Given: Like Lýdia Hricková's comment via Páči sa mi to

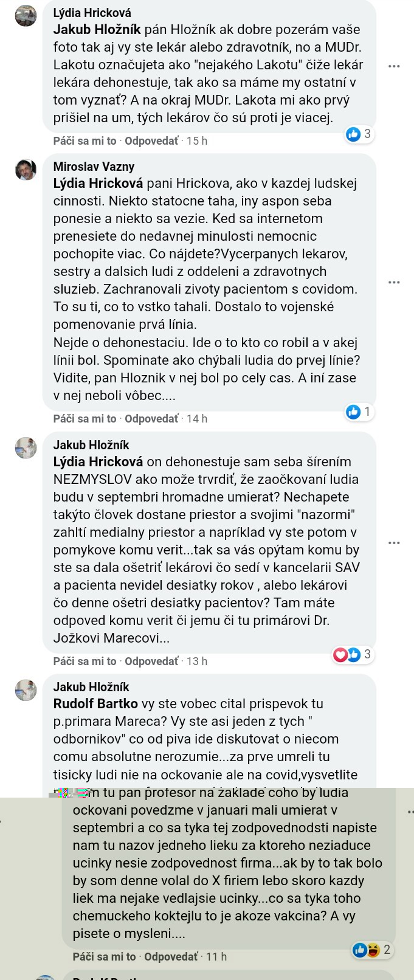Looking at the screenshot, I should tap(85, 141).
